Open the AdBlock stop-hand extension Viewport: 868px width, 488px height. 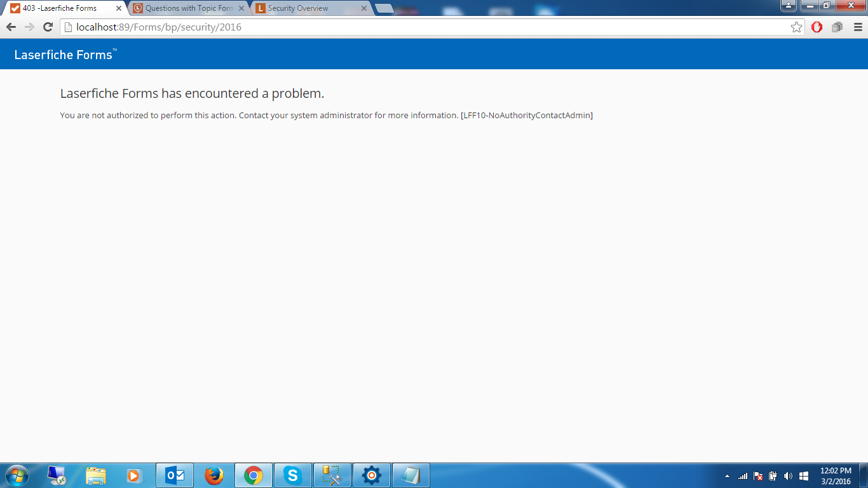pos(817,27)
